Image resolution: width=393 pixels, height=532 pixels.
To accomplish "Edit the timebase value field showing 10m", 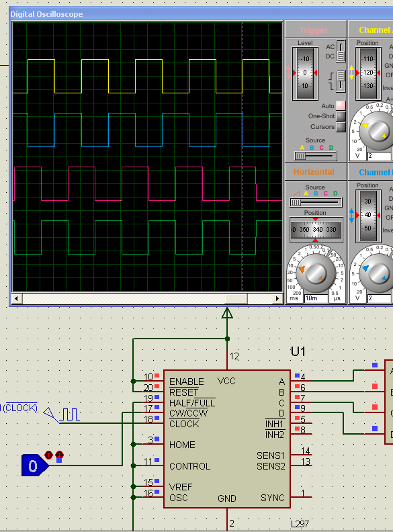I will coord(316,298).
